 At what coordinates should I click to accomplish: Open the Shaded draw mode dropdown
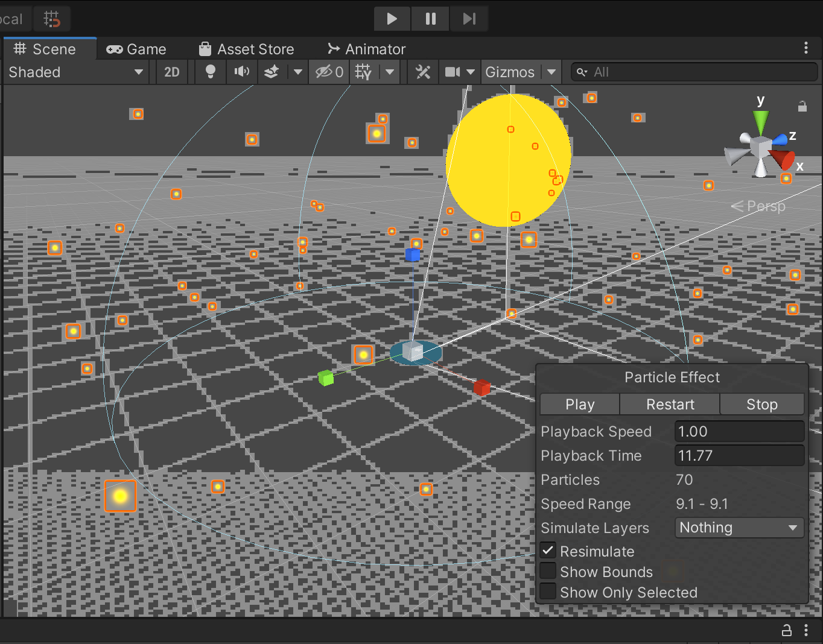[76, 72]
